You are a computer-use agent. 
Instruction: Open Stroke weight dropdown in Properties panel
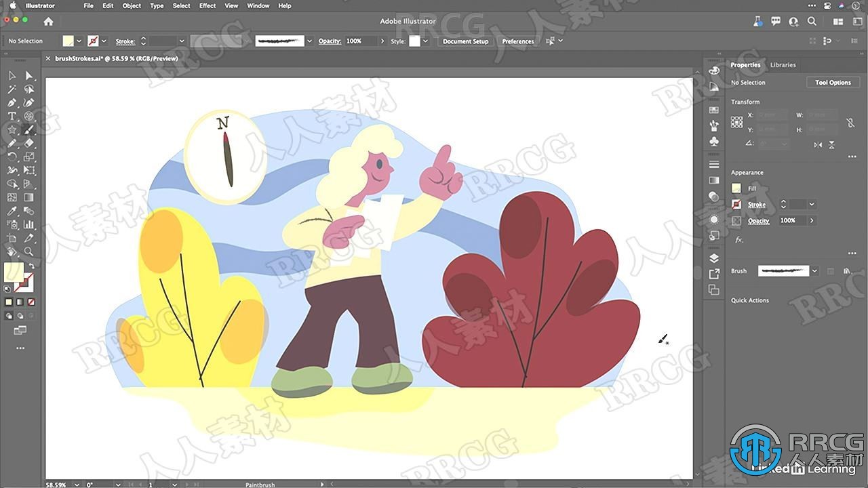coord(812,204)
